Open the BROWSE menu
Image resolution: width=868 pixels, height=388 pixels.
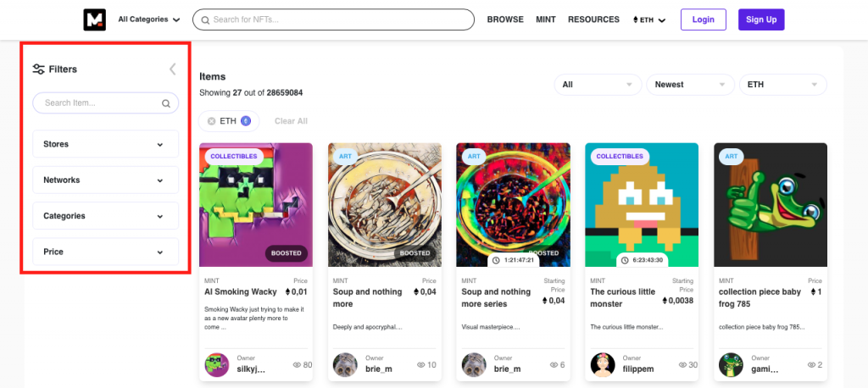click(x=505, y=19)
